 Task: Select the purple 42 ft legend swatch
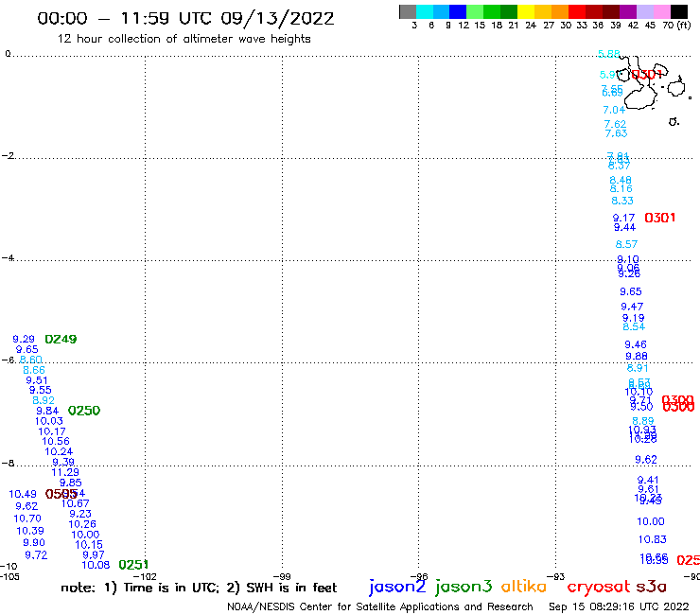click(x=628, y=11)
